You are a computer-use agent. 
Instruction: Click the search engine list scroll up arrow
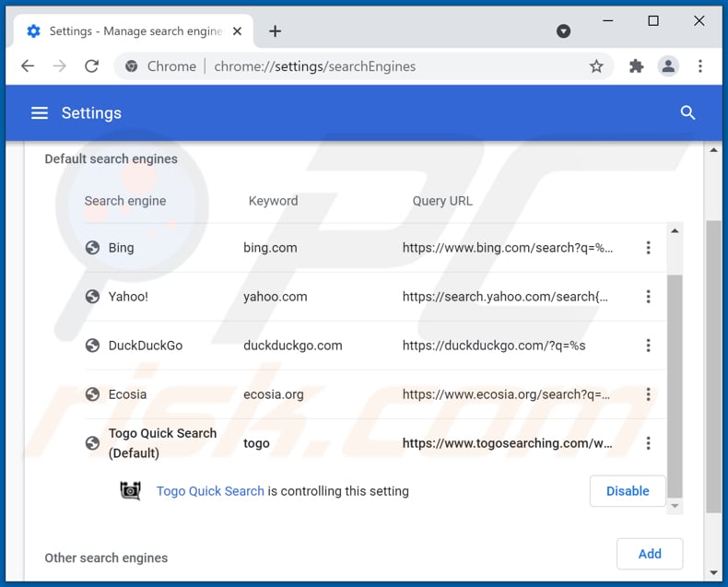(x=675, y=230)
